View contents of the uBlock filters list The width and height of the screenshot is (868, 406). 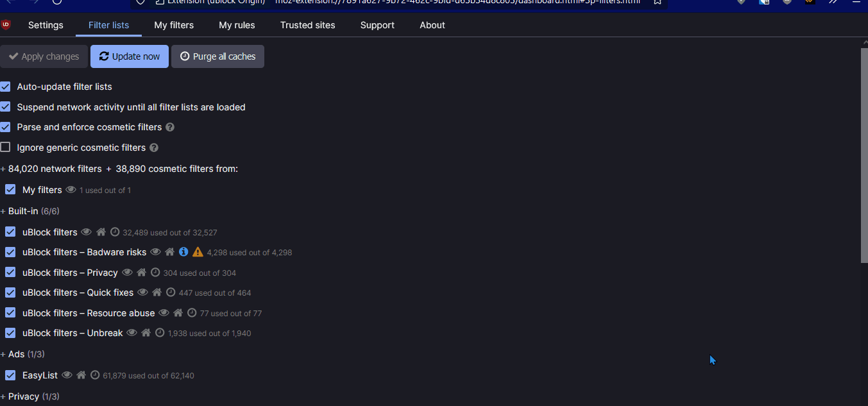[x=86, y=232]
